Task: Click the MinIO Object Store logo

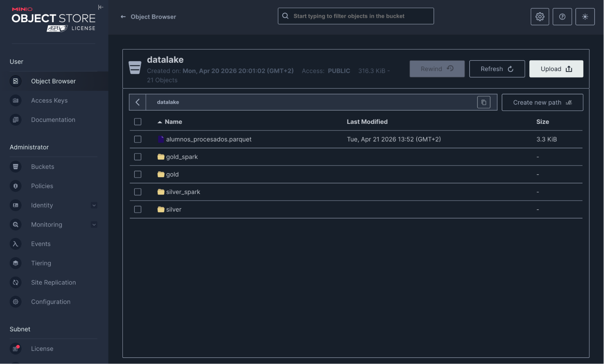Action: pyautogui.click(x=53, y=19)
